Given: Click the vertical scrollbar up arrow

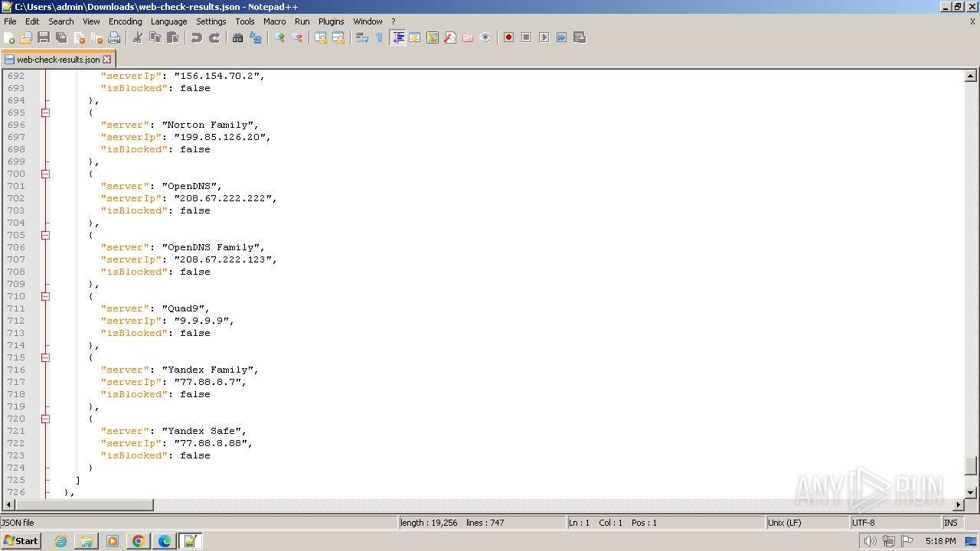Looking at the screenshot, I should point(971,76).
